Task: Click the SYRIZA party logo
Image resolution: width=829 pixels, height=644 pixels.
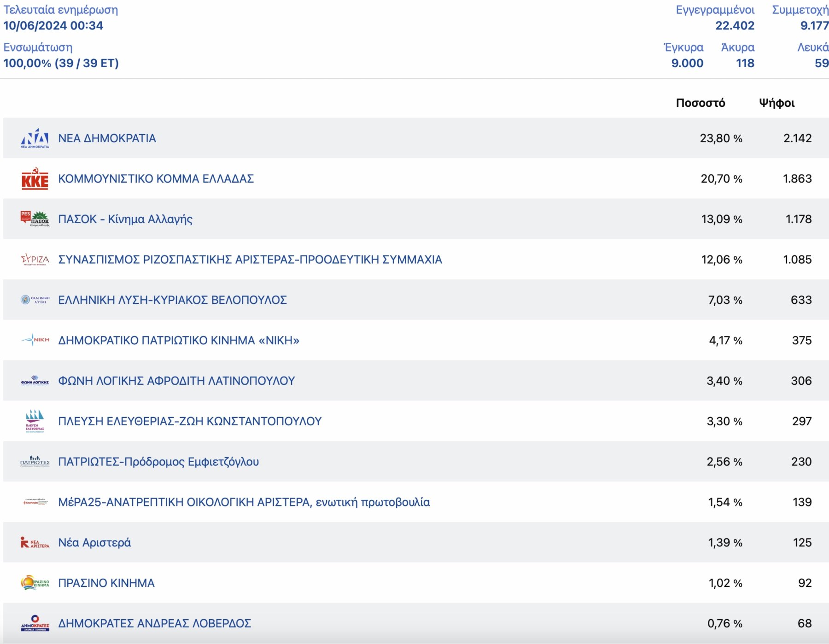Action: click(35, 260)
